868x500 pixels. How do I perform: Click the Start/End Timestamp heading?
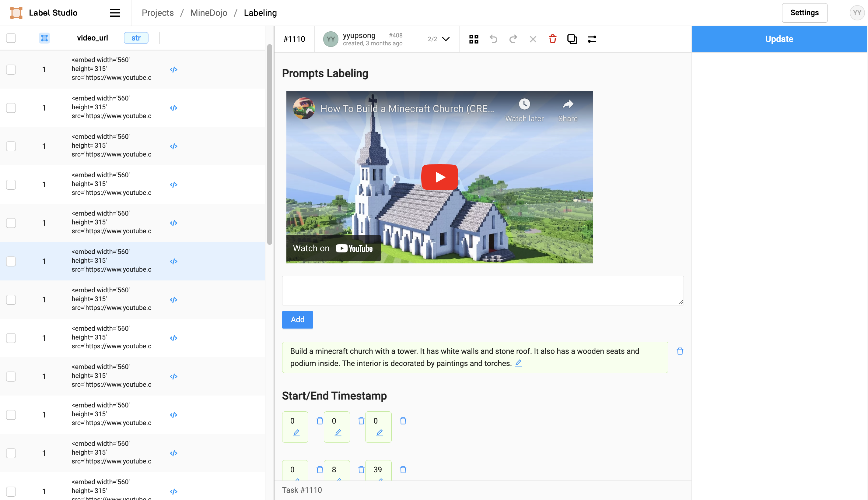(334, 396)
